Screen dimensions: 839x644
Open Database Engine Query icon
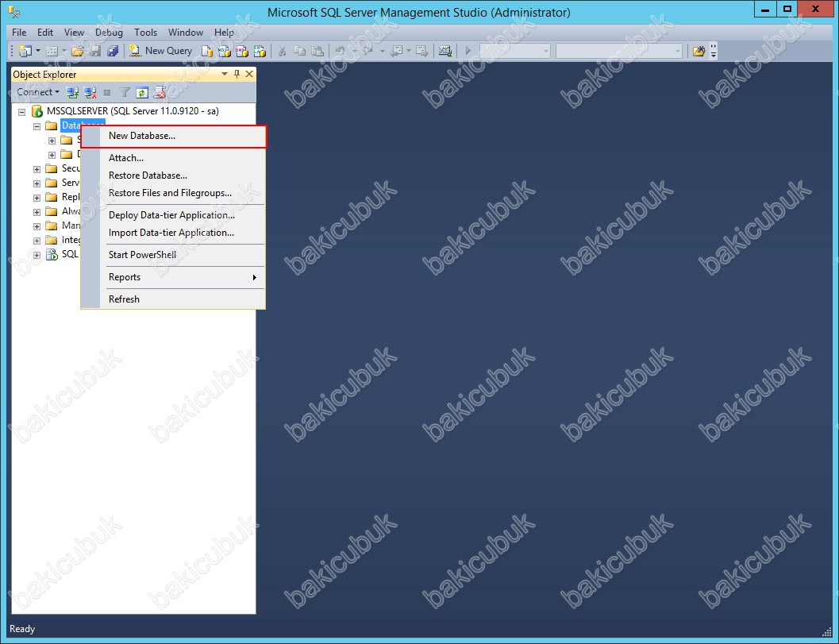point(206,51)
